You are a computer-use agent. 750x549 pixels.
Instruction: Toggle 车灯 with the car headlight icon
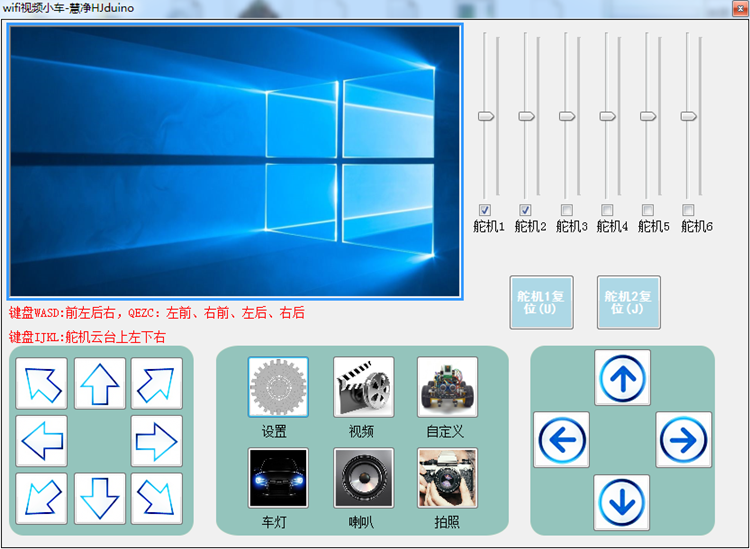[278, 478]
